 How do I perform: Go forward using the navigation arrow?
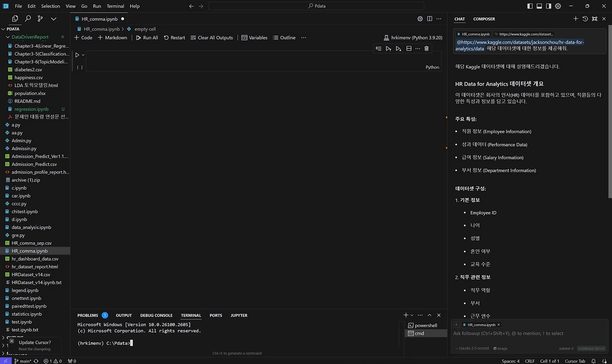(201, 6)
